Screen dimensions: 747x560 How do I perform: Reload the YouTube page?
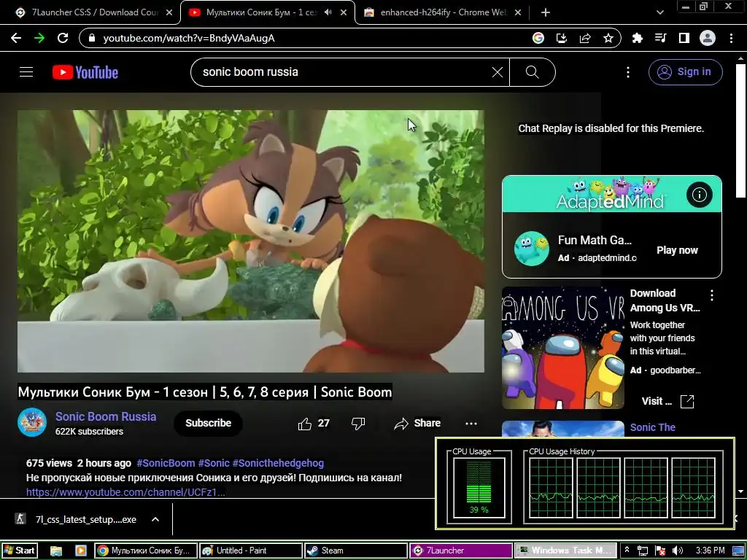63,38
